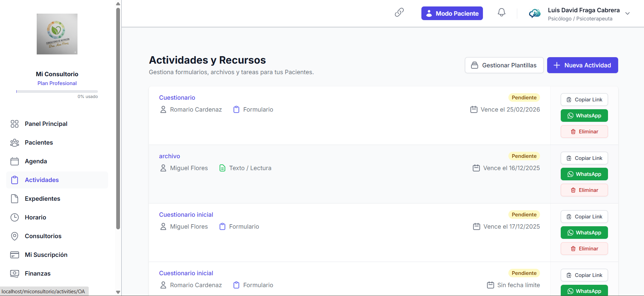Screen dimensions: 644x296
Task: Click calendar icon beside Sin fecha límite
Action: 490,285
